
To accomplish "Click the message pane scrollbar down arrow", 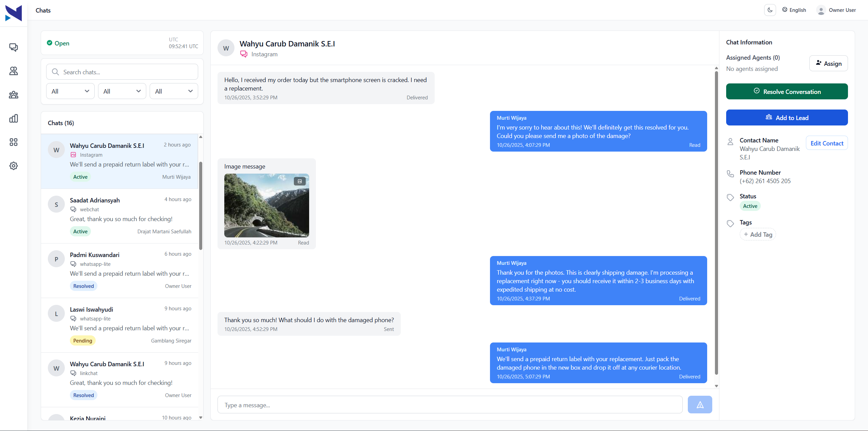I will click(x=716, y=386).
